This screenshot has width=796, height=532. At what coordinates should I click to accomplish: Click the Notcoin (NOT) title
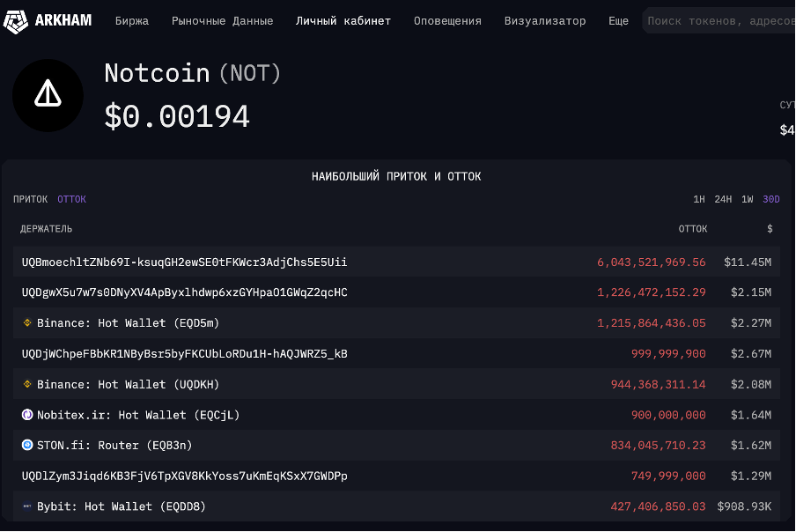pos(193,73)
